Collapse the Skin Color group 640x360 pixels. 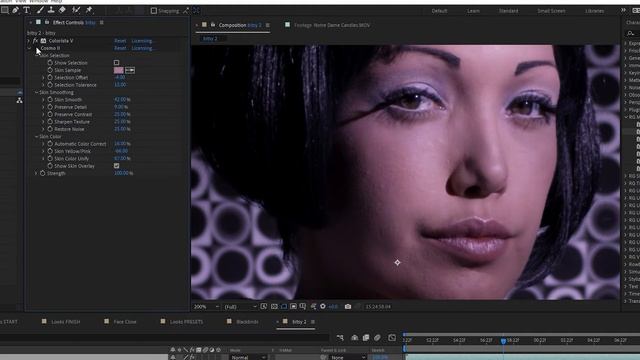(36, 136)
